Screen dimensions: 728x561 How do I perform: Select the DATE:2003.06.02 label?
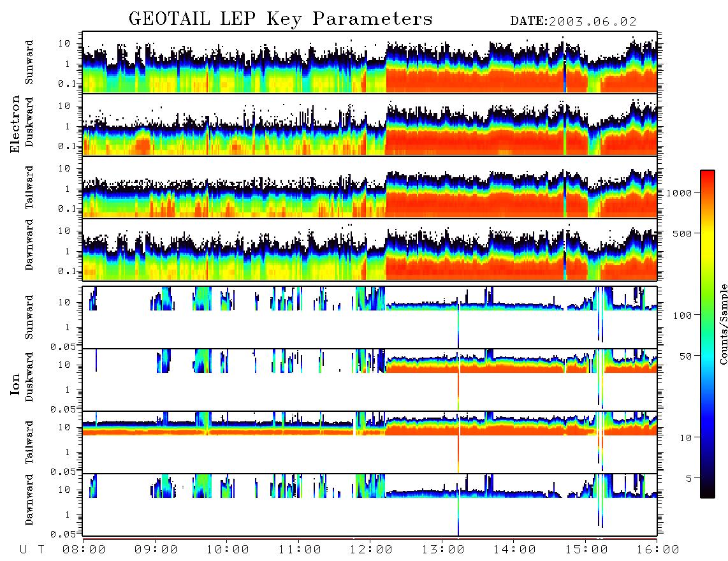point(573,22)
